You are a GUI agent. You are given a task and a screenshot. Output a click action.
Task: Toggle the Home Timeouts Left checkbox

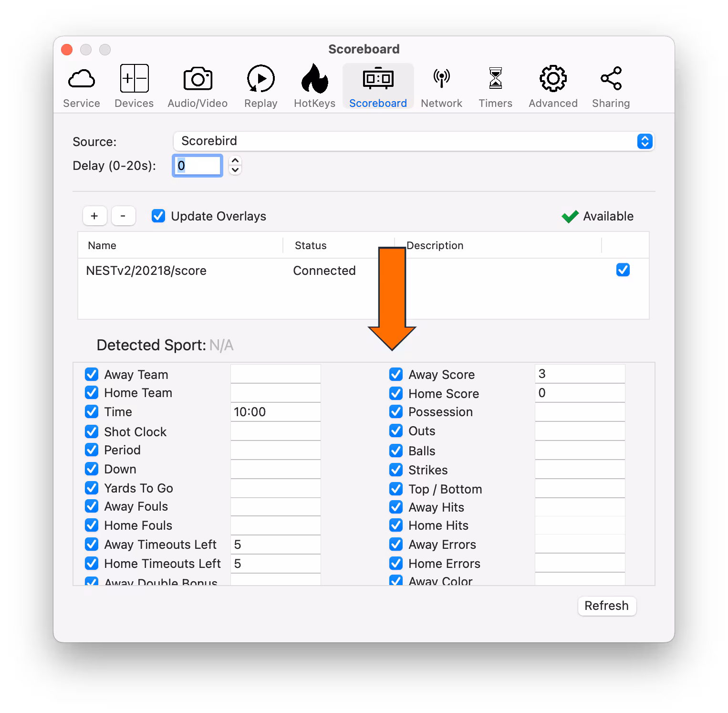click(92, 563)
